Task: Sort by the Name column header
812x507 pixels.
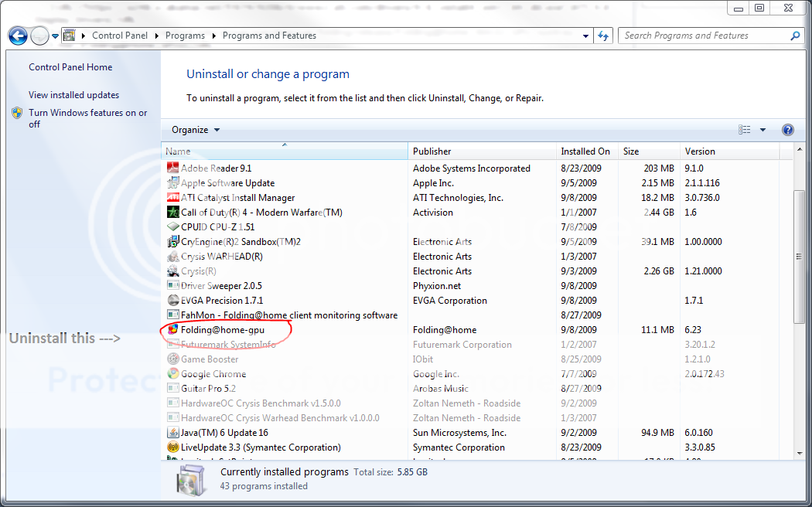Action: pos(285,151)
